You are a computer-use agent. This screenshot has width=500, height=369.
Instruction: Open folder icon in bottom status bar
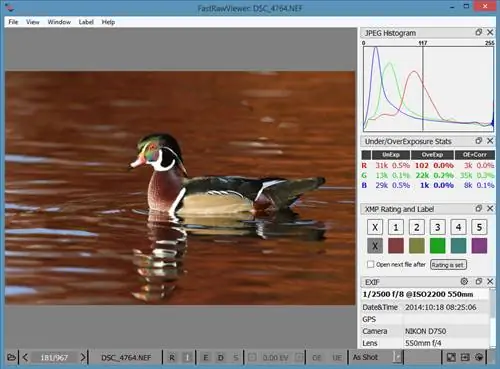pyautogui.click(x=11, y=357)
